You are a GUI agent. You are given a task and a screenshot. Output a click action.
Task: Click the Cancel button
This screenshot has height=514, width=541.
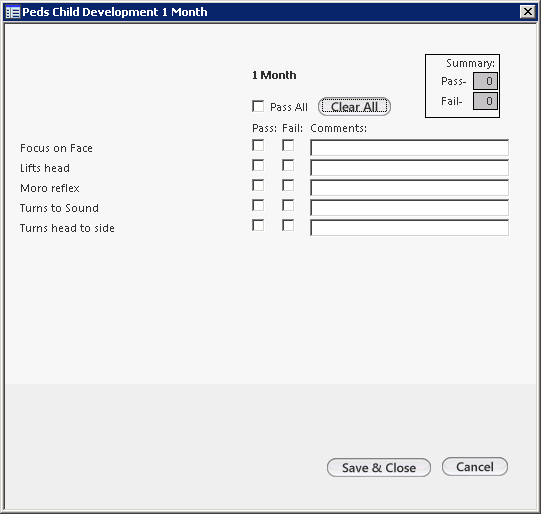coord(475,467)
